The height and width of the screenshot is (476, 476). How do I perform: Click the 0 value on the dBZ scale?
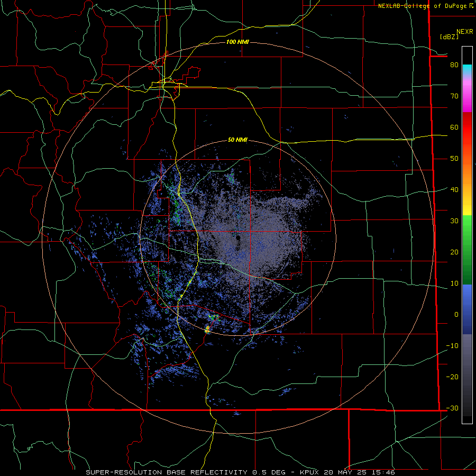[x=456, y=315]
